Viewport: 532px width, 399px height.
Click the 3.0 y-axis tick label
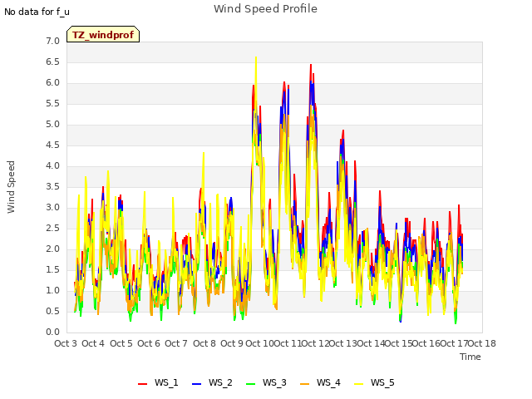tap(52, 207)
